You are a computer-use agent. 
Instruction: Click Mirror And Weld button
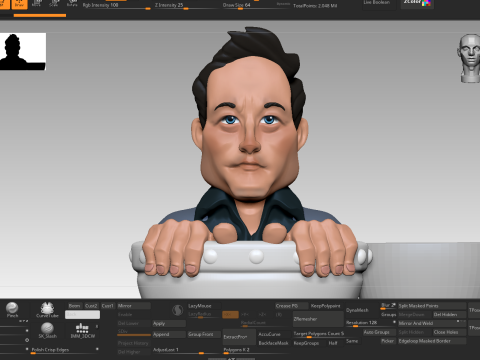tap(432, 323)
